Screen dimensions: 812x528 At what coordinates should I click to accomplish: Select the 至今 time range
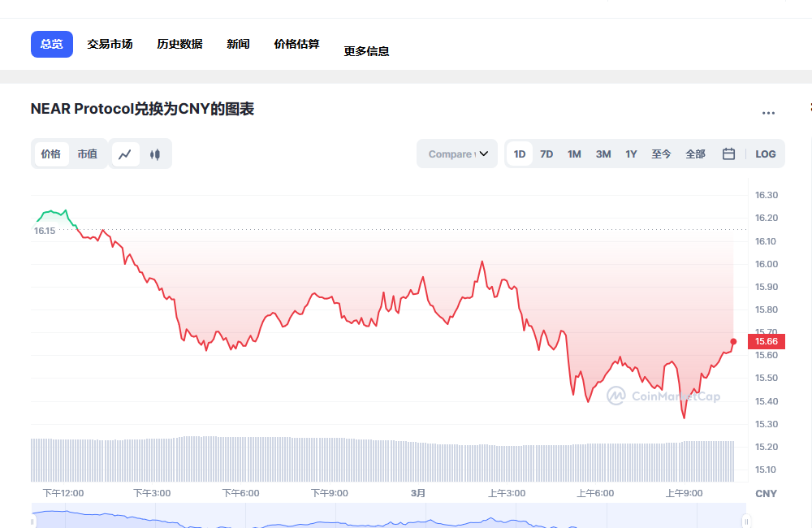tap(661, 154)
